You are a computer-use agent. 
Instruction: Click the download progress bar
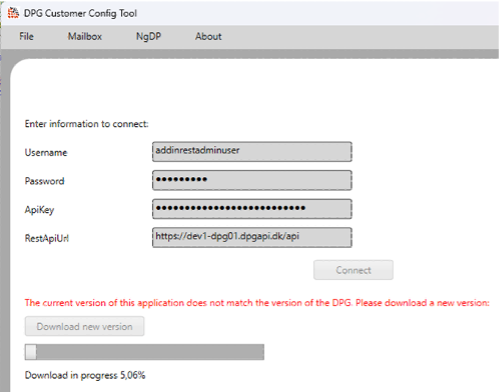click(x=144, y=352)
